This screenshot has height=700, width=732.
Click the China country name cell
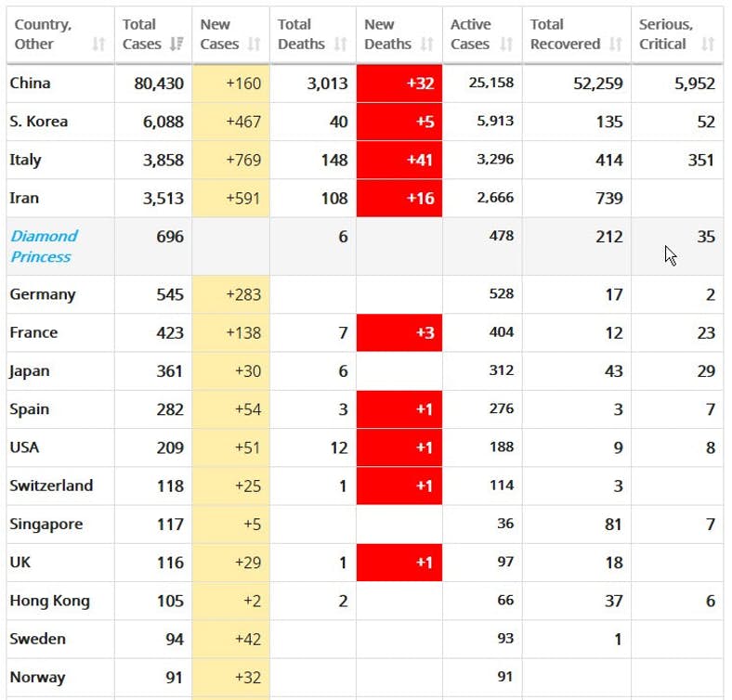coord(31,84)
